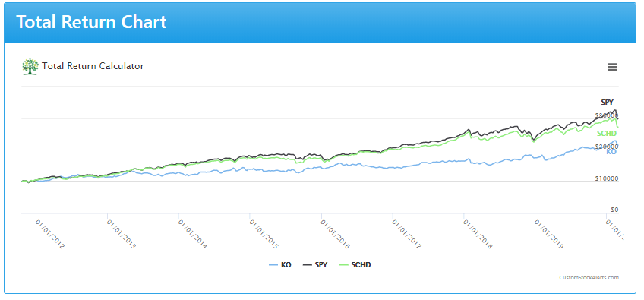
Task: Click the Total Return Calculator tree logo
Action: click(x=30, y=67)
